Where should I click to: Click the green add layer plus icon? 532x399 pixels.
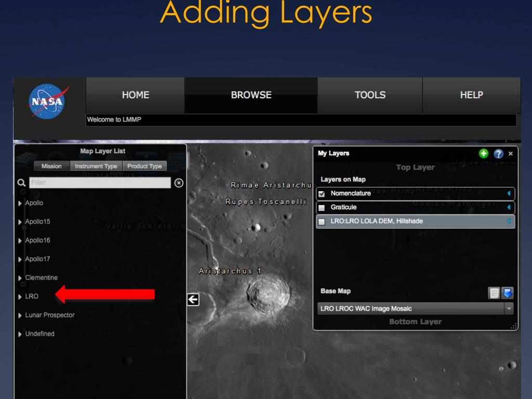(x=484, y=154)
